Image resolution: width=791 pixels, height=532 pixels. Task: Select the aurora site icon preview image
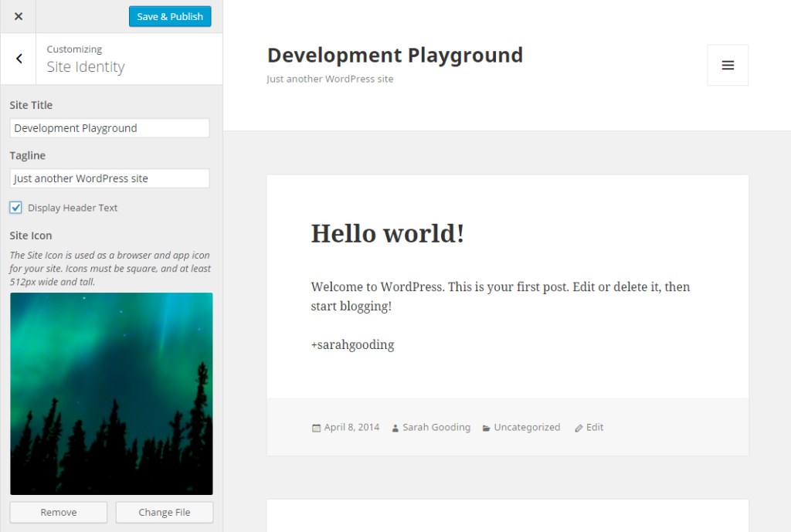[x=111, y=393]
